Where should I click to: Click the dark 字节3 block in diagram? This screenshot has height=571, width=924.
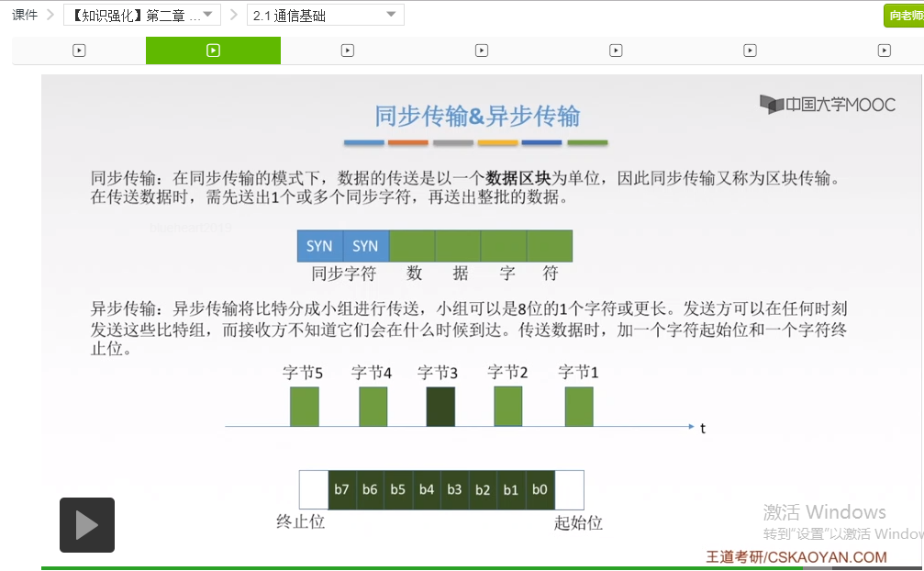440,407
